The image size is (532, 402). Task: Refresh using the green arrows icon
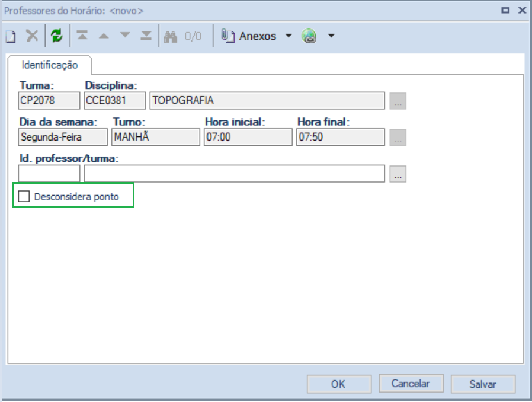pyautogui.click(x=57, y=36)
